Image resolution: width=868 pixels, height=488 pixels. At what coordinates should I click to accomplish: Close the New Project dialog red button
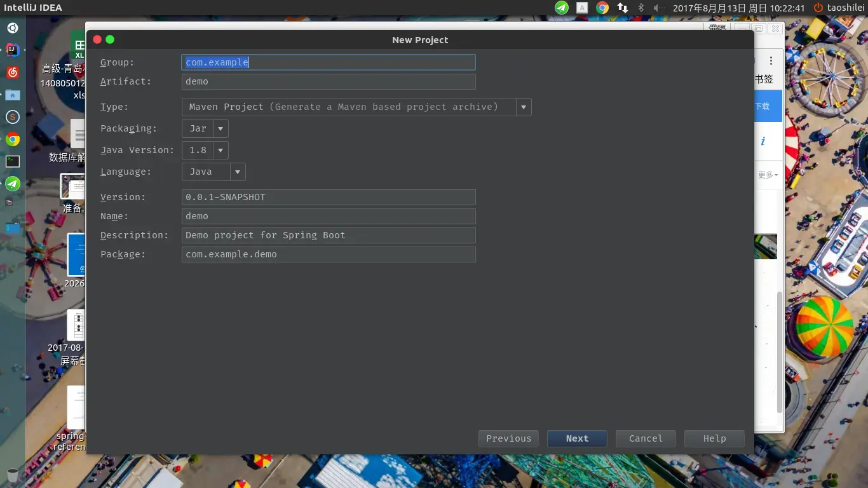click(97, 39)
